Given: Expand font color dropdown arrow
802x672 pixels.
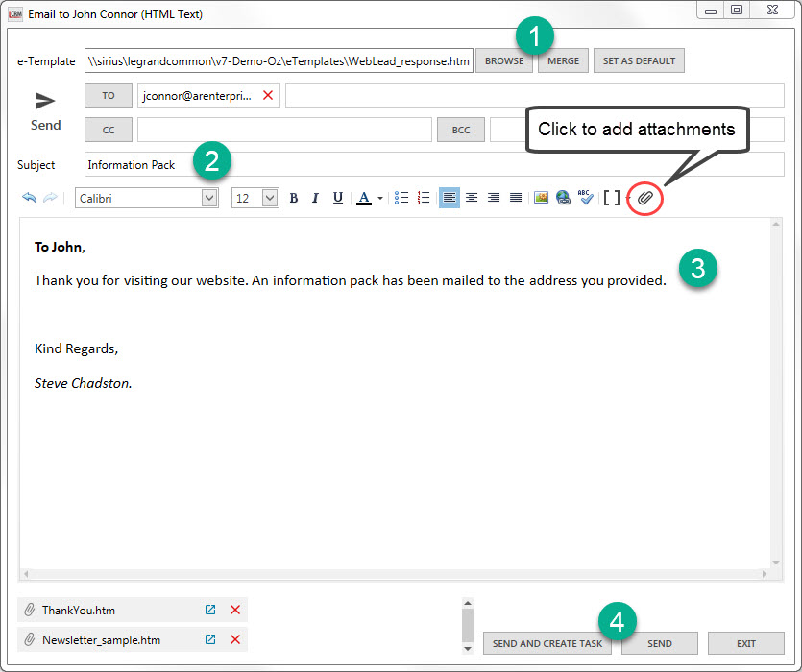Looking at the screenshot, I should 380,199.
